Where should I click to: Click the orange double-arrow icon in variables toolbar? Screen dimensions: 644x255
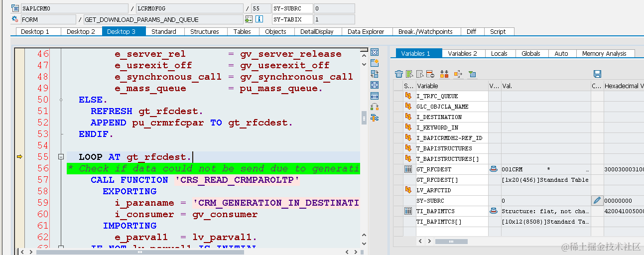(x=444, y=74)
